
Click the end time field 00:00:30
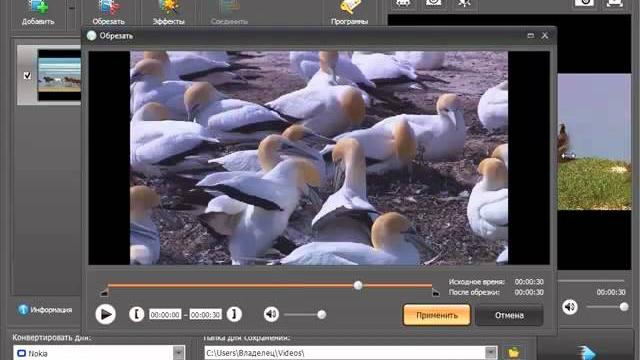[205, 315]
